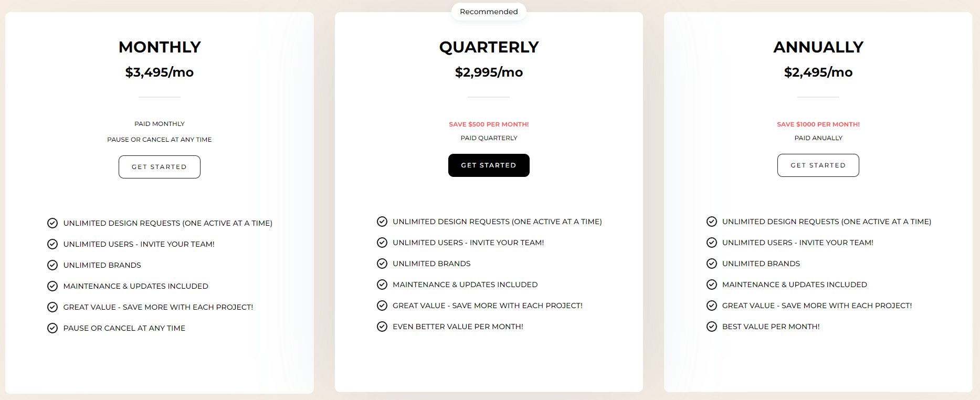This screenshot has width=980, height=400.
Task: Select the Monthly plan heading
Action: [x=160, y=47]
